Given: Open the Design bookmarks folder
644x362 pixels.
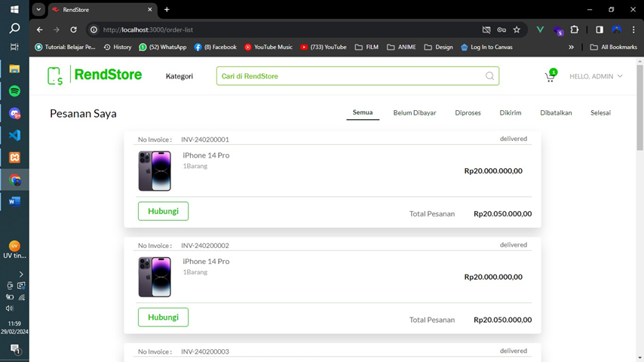Looking at the screenshot, I should pos(438,48).
